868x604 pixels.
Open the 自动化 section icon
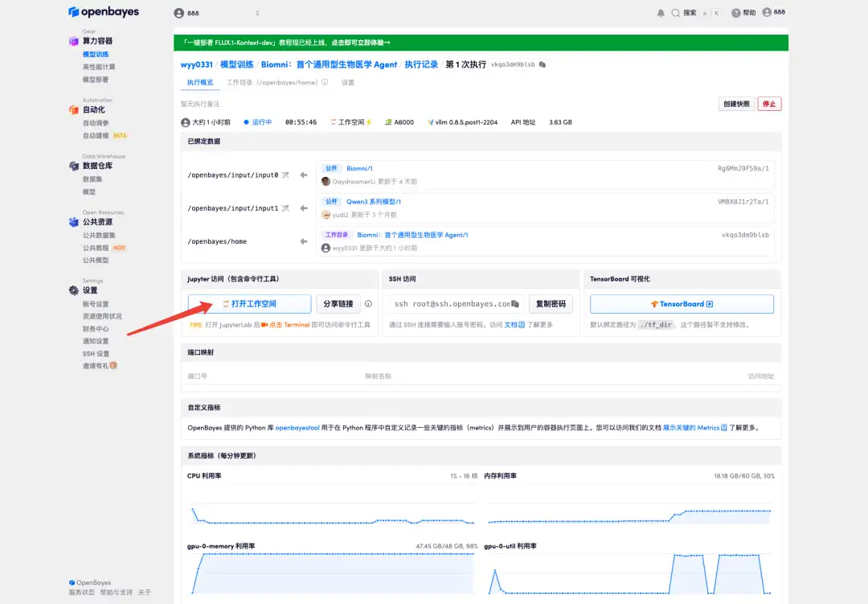73,109
